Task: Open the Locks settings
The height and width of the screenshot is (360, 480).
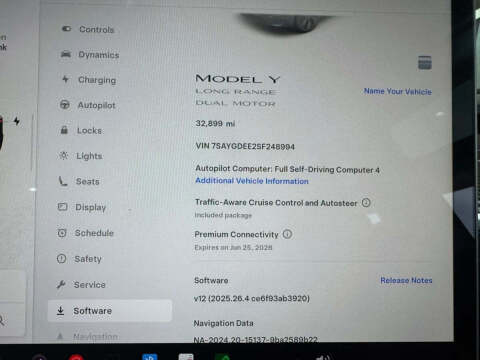Action: click(81, 131)
